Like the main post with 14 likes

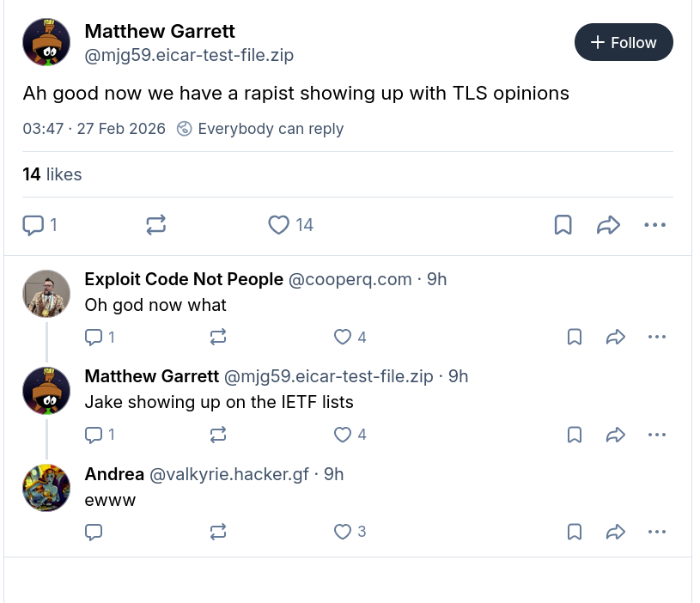tap(278, 224)
